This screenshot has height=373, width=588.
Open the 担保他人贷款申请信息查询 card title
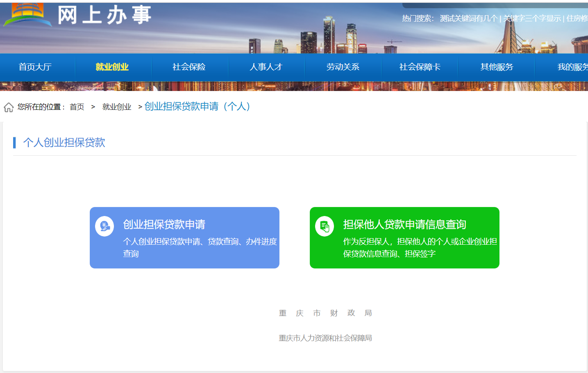(x=404, y=225)
